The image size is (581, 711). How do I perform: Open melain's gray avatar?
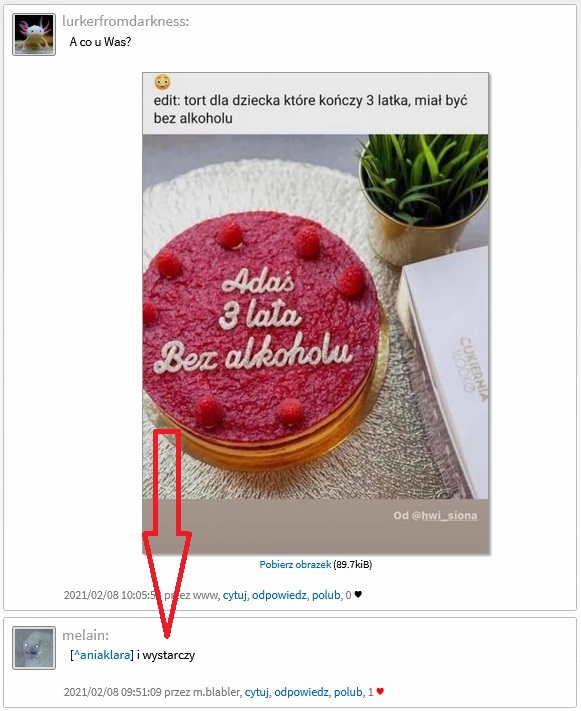34,648
